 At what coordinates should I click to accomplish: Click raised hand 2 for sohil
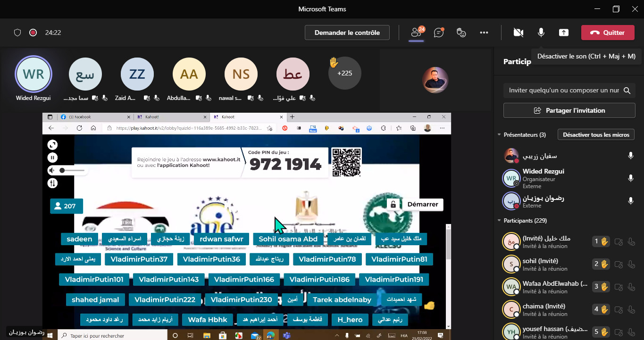click(601, 264)
